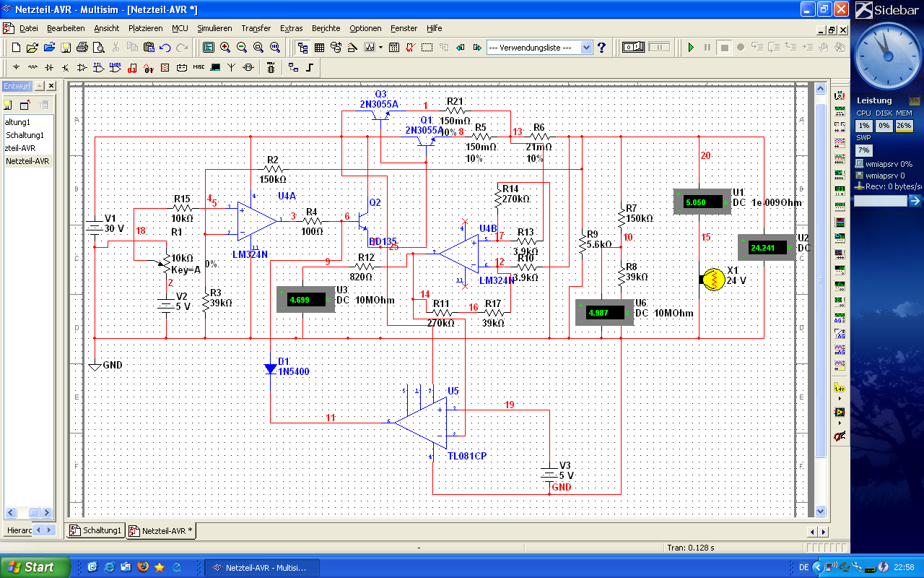This screenshot has width=924, height=578.
Task: Launch Firefox from quick launch
Action: coord(142,567)
